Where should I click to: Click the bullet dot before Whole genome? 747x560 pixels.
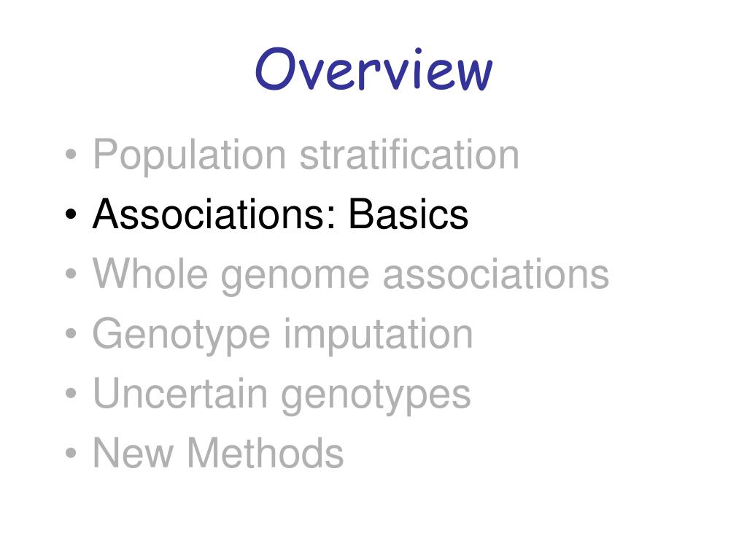[71, 274]
